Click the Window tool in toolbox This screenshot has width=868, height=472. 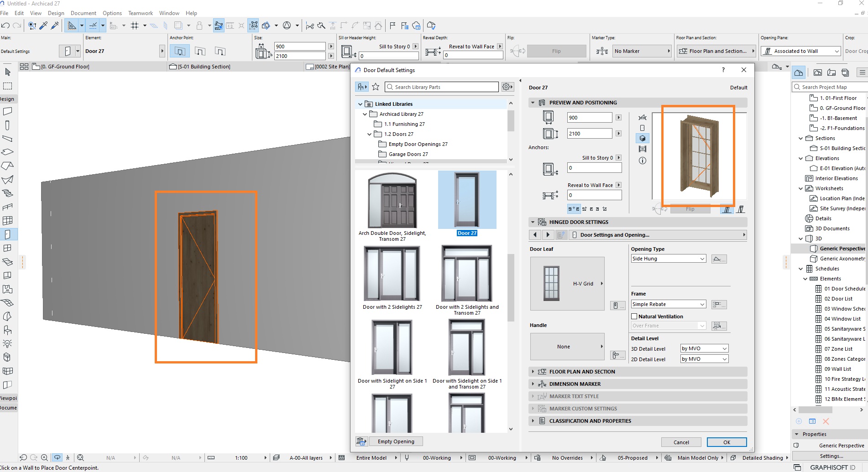7,248
